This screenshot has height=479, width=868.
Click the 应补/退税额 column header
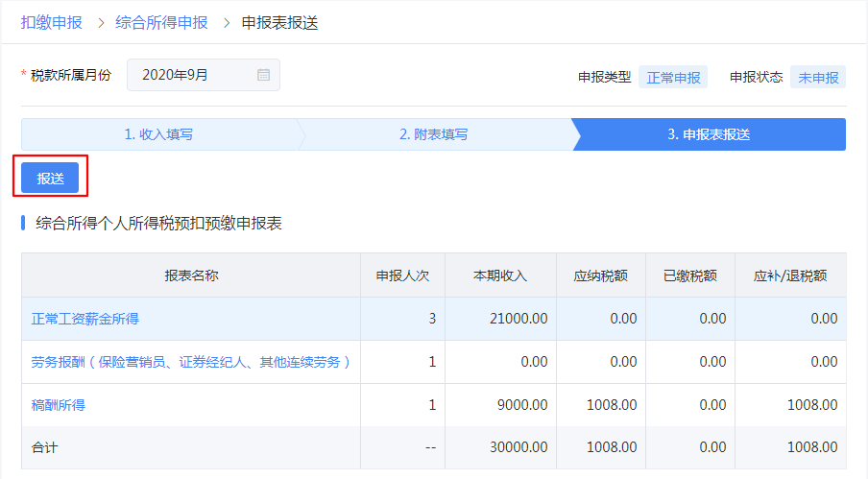point(790,275)
